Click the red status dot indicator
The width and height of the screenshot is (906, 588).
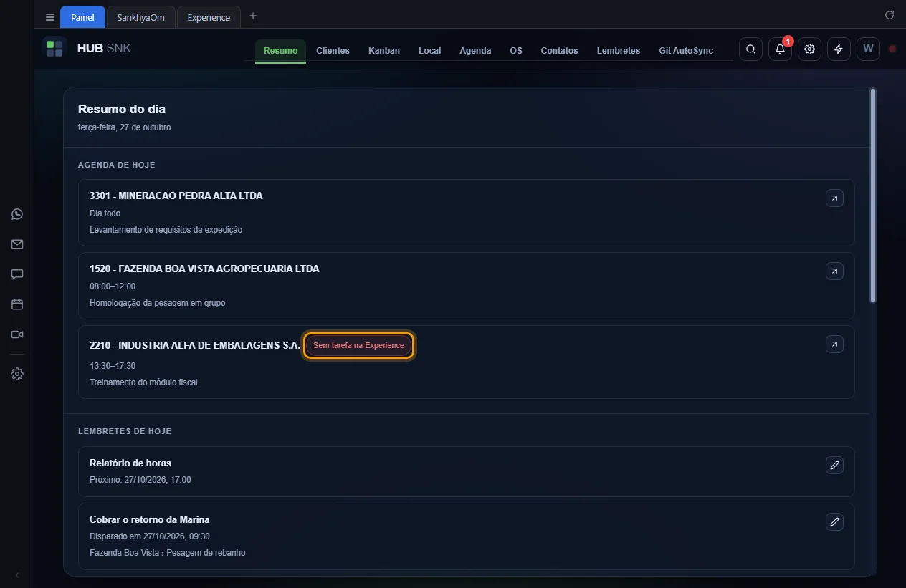[892, 49]
